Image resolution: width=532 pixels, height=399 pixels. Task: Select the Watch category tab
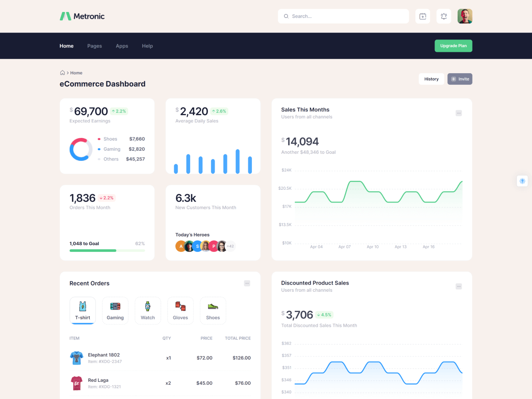point(148,310)
